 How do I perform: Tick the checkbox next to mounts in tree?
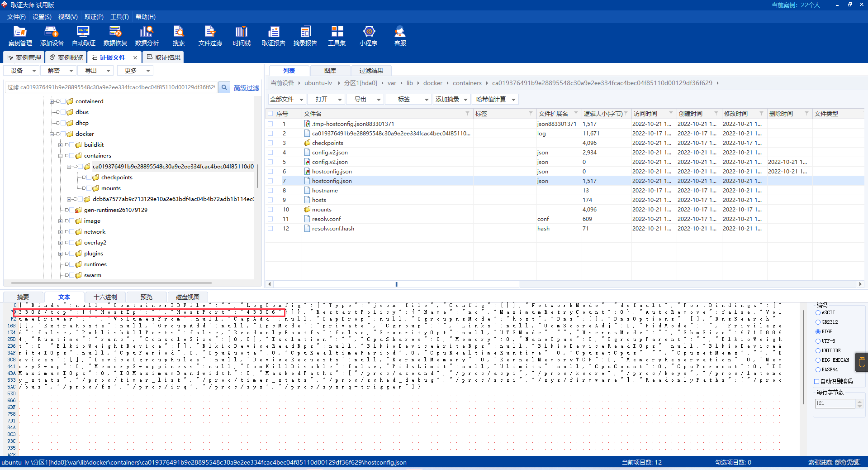click(89, 188)
